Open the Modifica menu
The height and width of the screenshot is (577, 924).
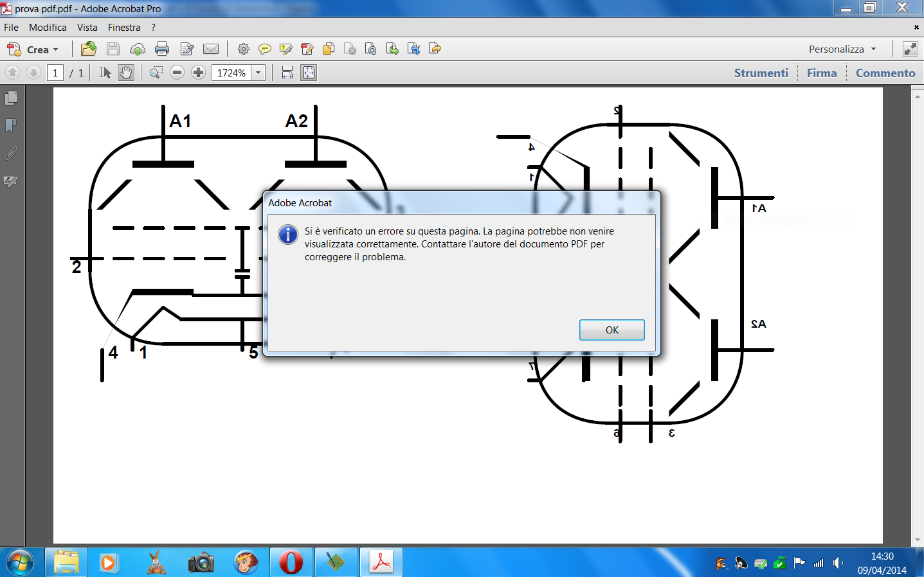click(48, 28)
